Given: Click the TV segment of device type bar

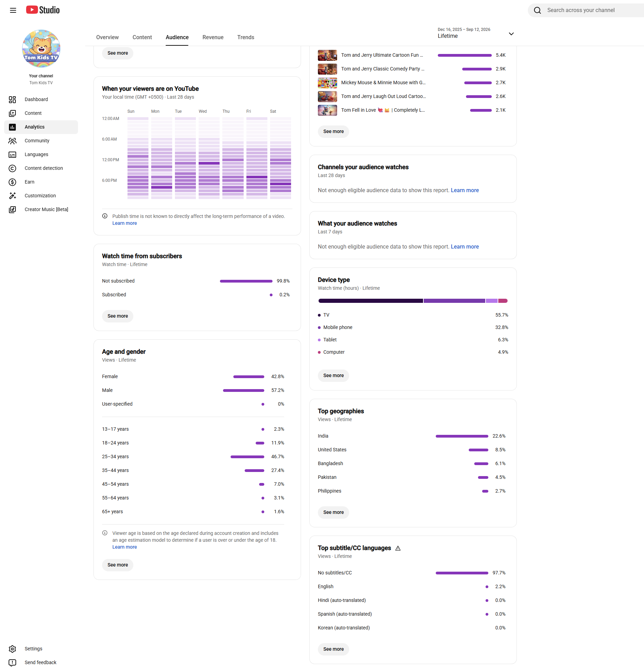Looking at the screenshot, I should 370,301.
